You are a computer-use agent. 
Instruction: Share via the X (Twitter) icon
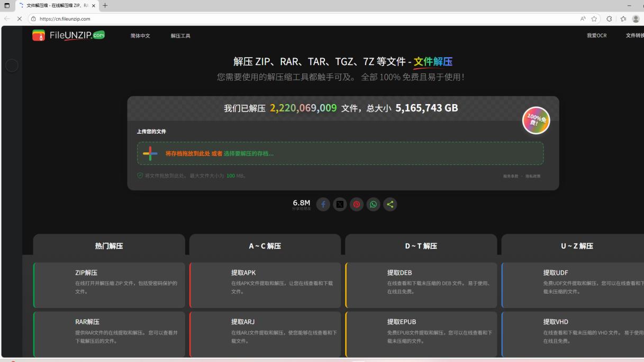(340, 205)
